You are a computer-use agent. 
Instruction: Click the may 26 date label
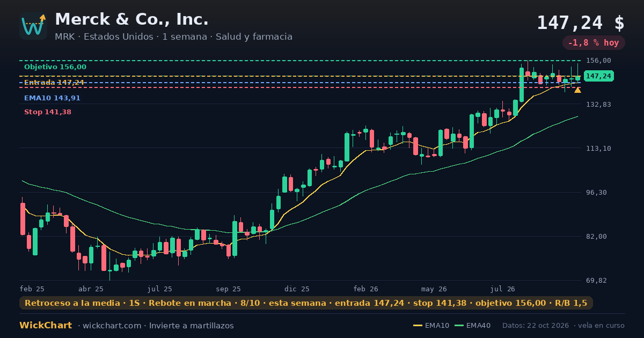435,289
